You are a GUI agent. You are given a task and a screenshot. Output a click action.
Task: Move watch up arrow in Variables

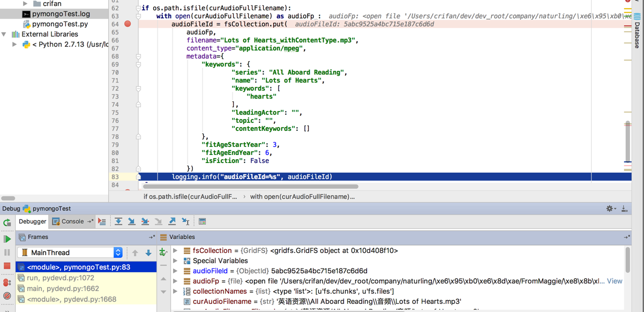(x=163, y=279)
